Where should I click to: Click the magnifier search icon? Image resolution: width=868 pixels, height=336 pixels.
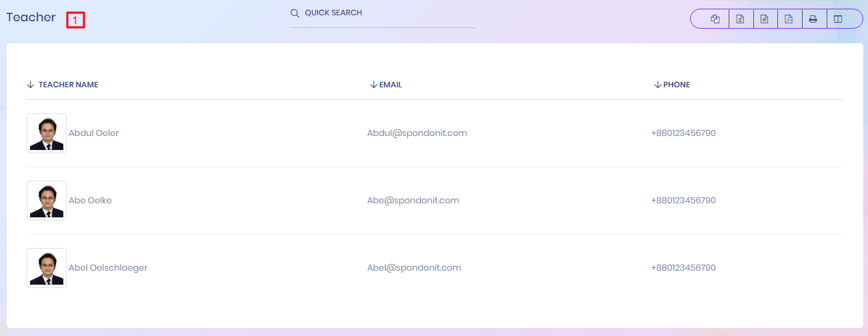295,13
